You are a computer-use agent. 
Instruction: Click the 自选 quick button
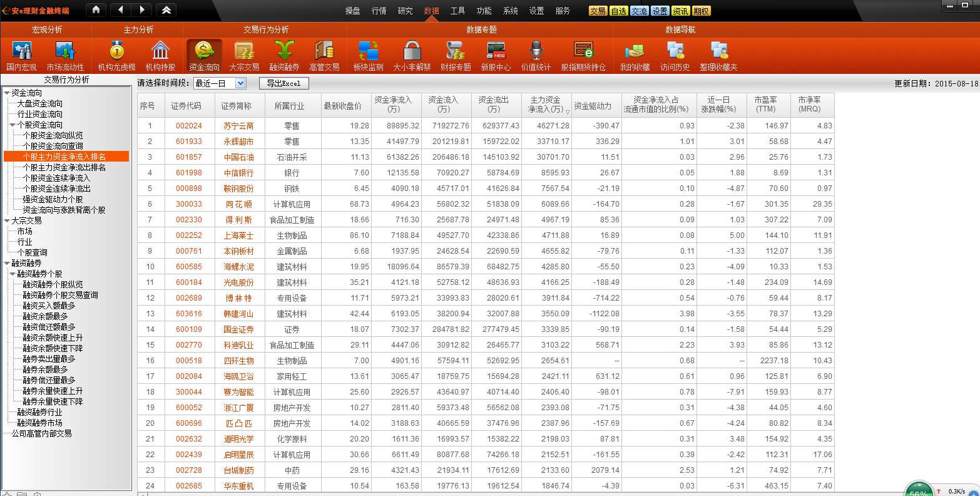(618, 11)
